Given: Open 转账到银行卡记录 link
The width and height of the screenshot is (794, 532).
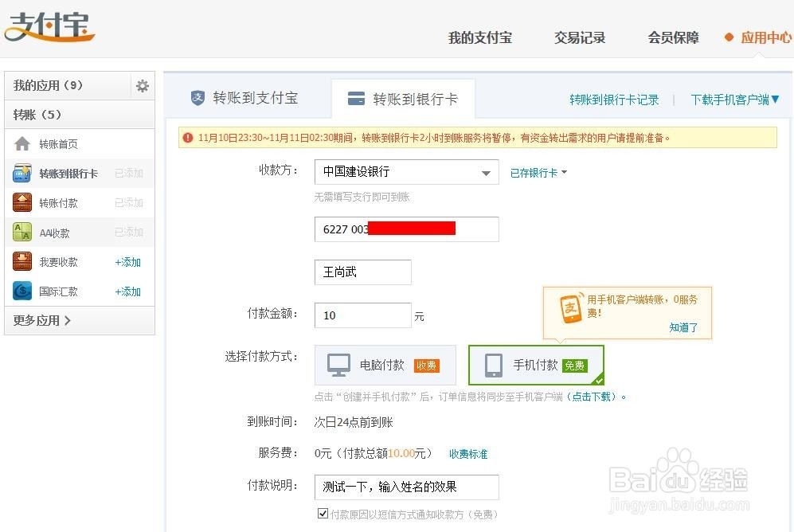Looking at the screenshot, I should click(614, 100).
